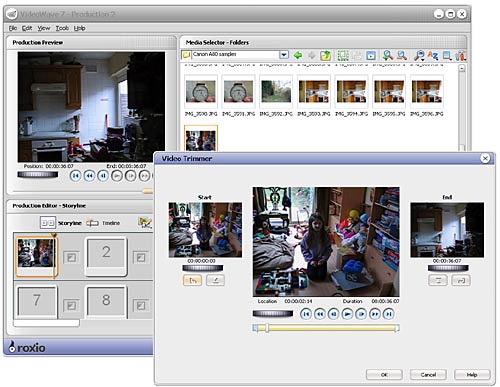Step forward one frame in Production Preview
This screenshot has height=387, width=500.
coord(130,175)
